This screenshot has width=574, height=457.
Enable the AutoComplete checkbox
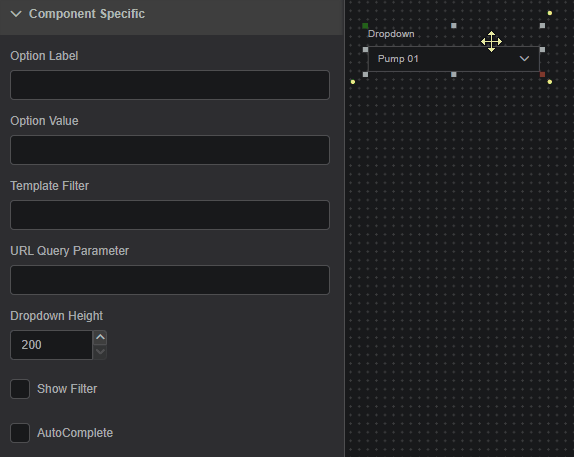(x=20, y=433)
